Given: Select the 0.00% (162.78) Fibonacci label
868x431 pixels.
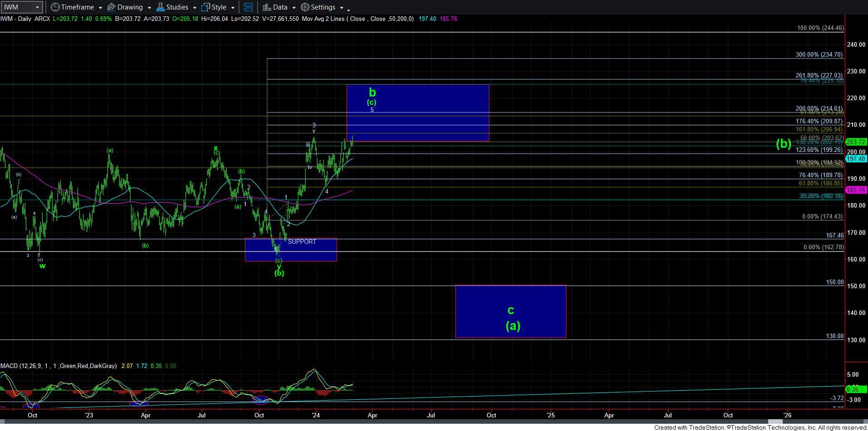Looking at the screenshot, I should [824, 247].
